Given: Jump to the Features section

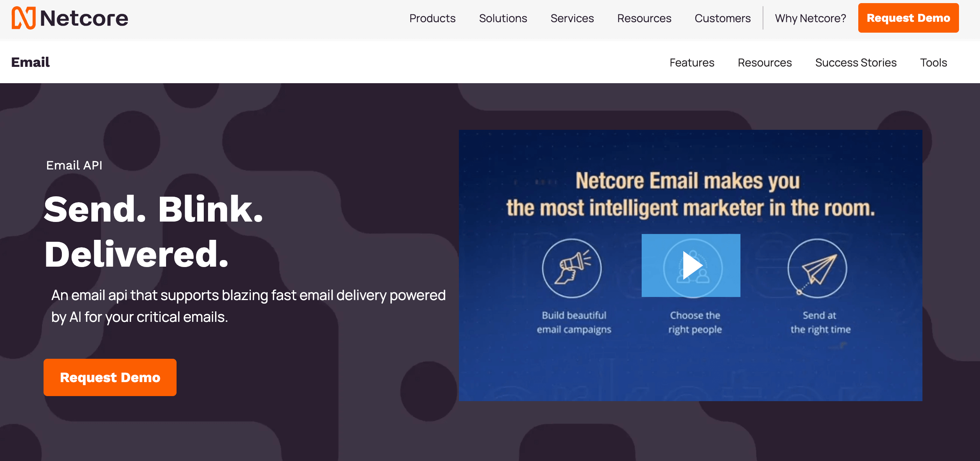Looking at the screenshot, I should point(692,63).
